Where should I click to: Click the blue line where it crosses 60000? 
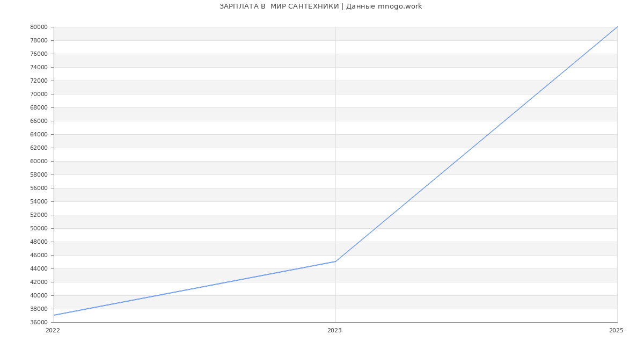tap(456, 161)
